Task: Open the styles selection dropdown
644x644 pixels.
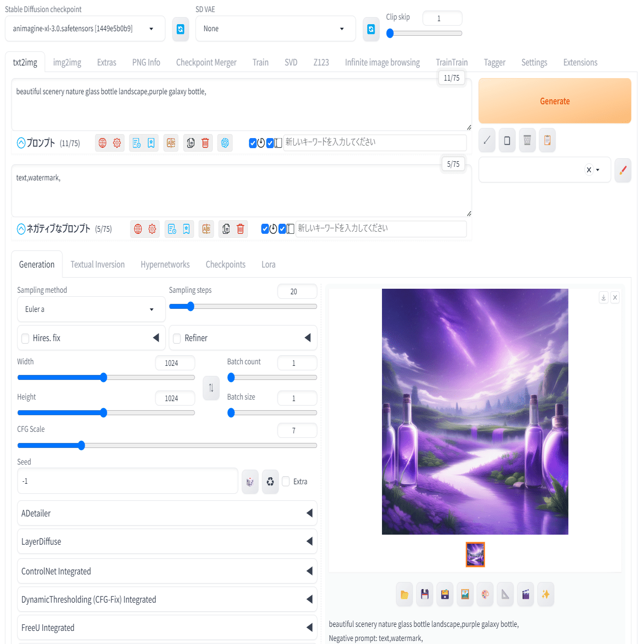Action: click(x=545, y=170)
